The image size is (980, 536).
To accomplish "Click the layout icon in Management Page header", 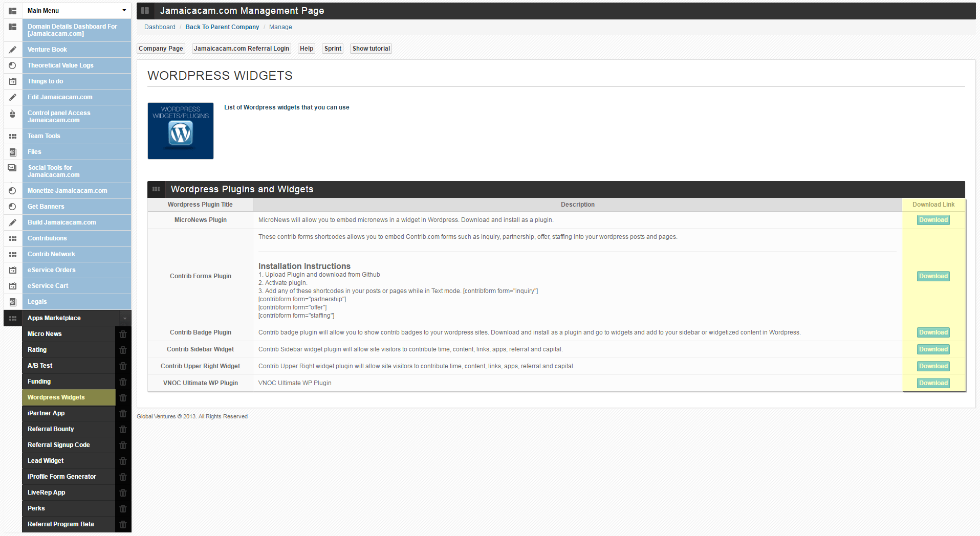I will point(145,11).
